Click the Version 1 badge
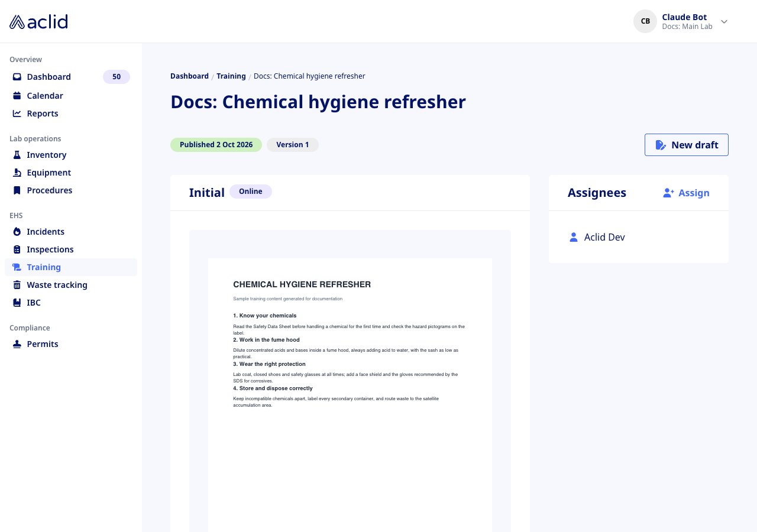757x532 pixels. coord(293,145)
